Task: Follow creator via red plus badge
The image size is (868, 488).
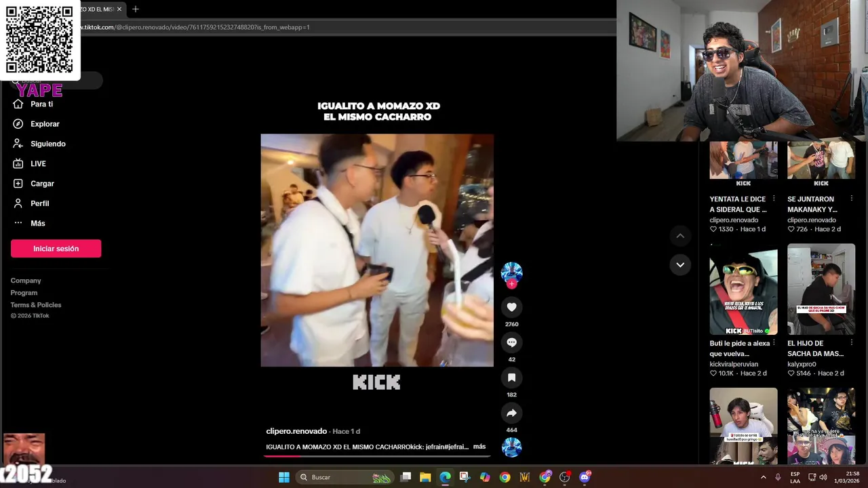Action: click(x=511, y=284)
